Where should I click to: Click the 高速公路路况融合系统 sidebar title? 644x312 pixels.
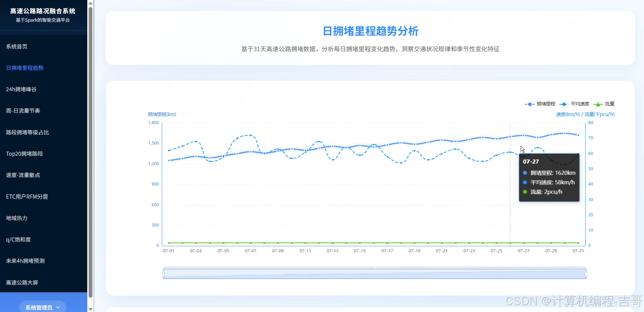point(43,11)
